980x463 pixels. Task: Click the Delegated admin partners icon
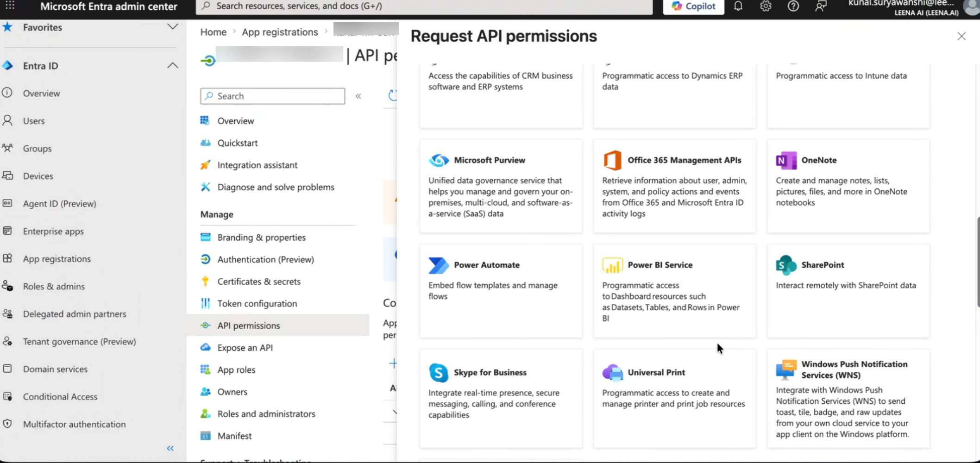point(7,313)
